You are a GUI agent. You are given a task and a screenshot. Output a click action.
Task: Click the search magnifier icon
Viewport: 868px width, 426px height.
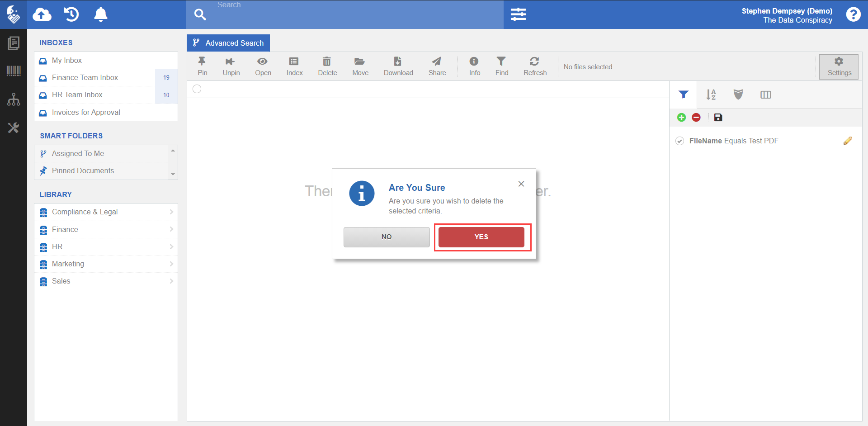(x=200, y=14)
